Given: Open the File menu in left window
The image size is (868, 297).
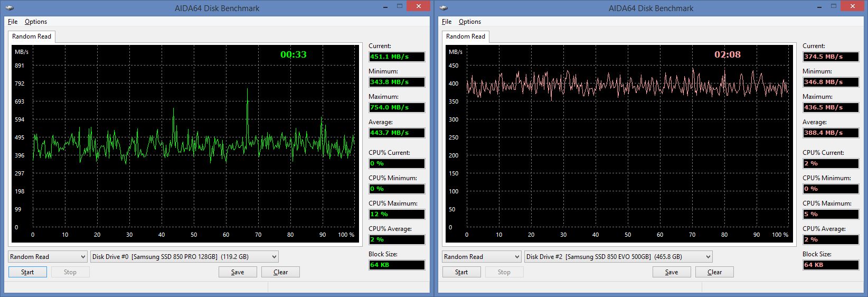Looking at the screenshot, I should [x=13, y=22].
